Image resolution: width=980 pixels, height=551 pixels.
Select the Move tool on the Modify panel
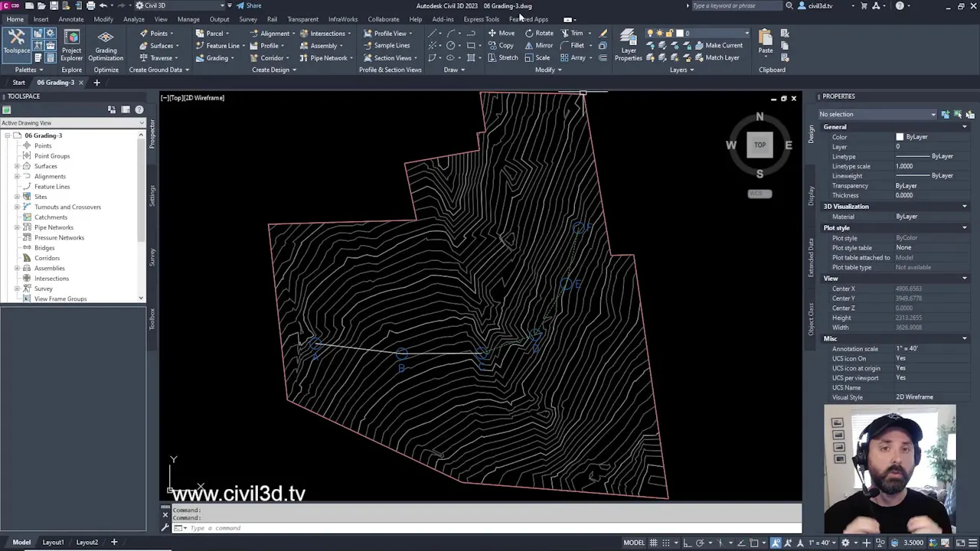(x=506, y=33)
